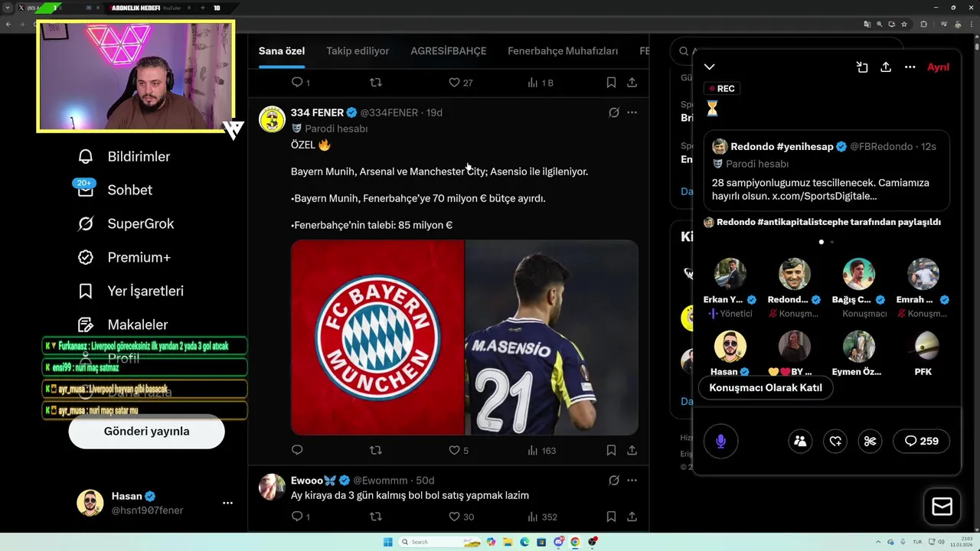Image resolution: width=980 pixels, height=551 pixels.
Task: Select PFK listener avatar in Space
Action: [923, 347]
